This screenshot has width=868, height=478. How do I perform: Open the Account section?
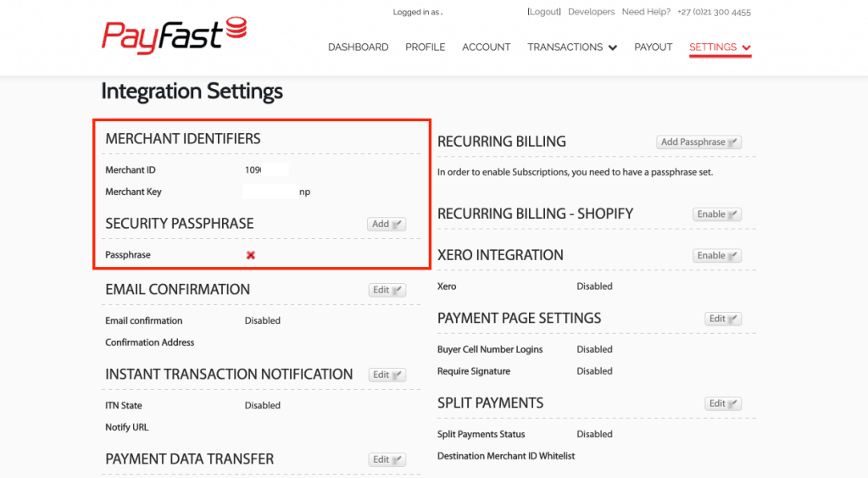pyautogui.click(x=486, y=47)
